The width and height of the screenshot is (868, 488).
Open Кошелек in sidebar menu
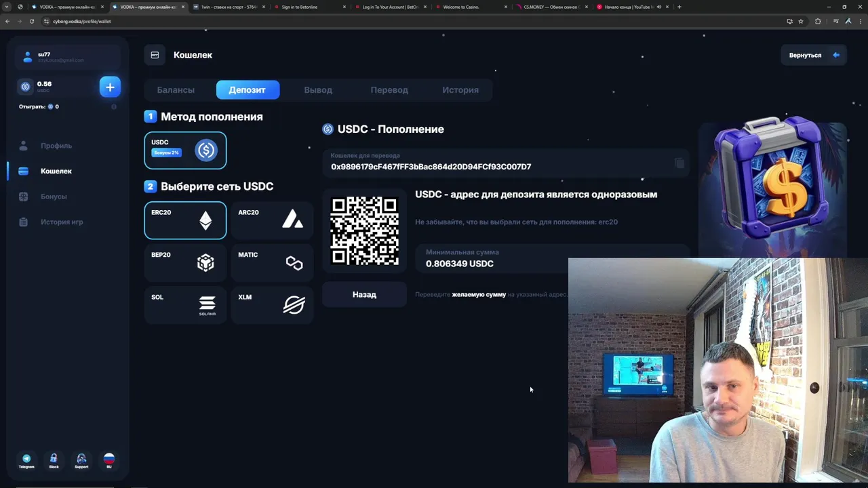[x=56, y=171]
